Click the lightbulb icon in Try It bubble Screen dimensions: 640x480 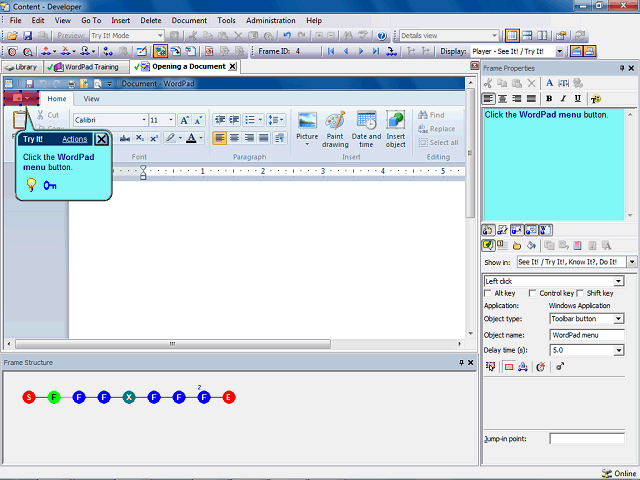(x=31, y=185)
